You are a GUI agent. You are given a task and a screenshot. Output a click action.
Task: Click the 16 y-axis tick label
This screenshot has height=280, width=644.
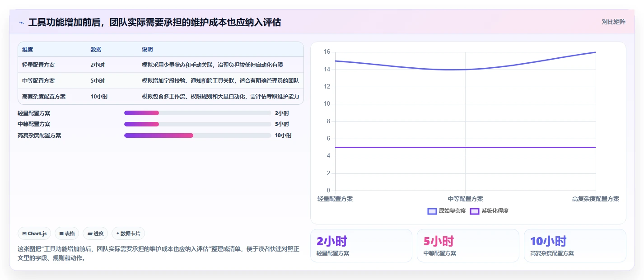327,52
